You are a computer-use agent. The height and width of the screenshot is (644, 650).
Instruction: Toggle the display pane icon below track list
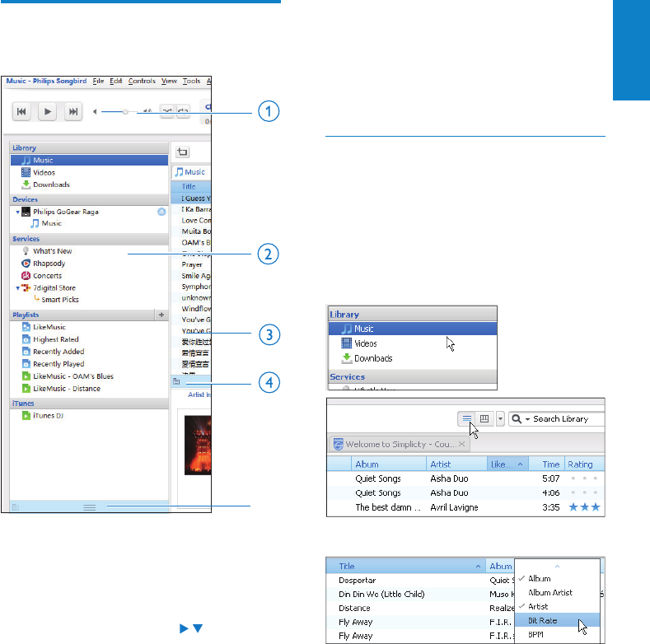coord(176,381)
